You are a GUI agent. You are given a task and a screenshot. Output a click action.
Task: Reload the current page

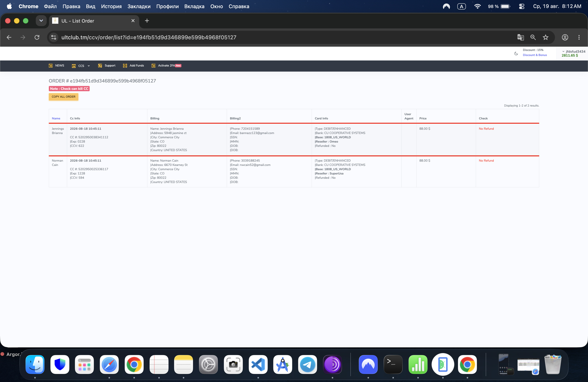click(x=37, y=37)
